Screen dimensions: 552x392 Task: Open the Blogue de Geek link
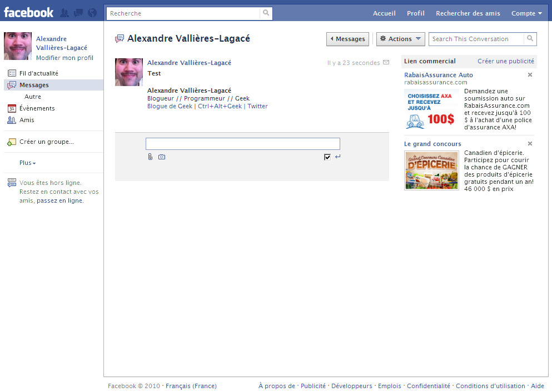(x=170, y=106)
